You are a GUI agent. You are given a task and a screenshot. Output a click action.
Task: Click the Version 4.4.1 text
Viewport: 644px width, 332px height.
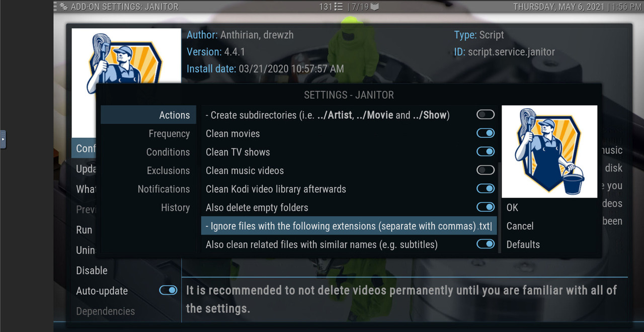(x=216, y=52)
